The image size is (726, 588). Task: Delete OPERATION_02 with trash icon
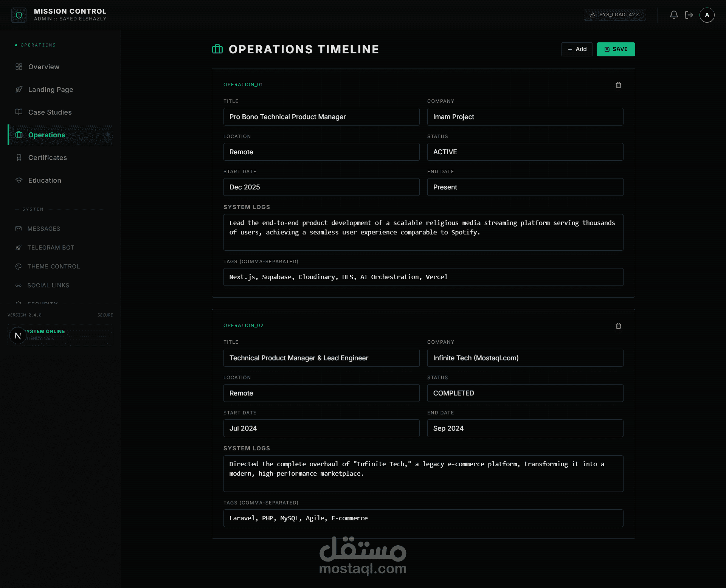[618, 326]
